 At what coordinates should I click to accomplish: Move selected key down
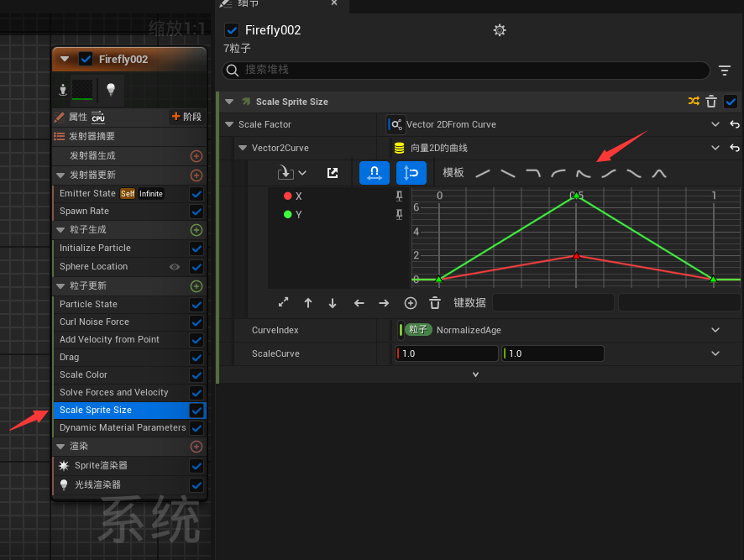coord(333,303)
